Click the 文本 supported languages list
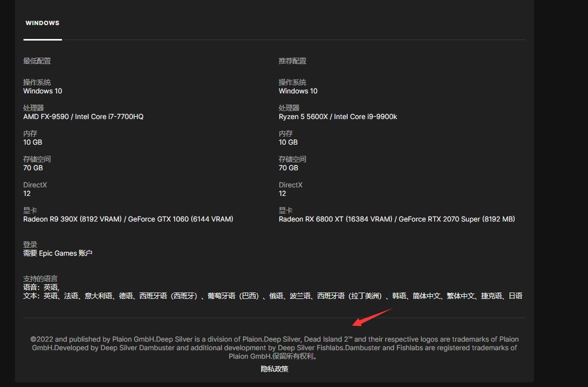The height and width of the screenshot is (387, 588). (x=272, y=296)
